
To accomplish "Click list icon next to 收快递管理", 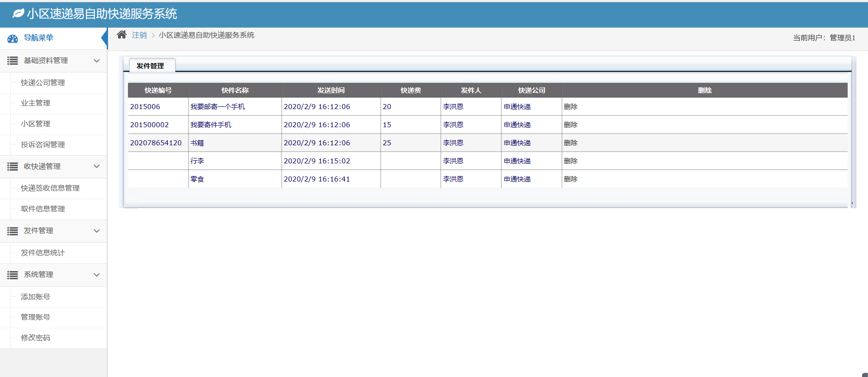I will (13, 167).
